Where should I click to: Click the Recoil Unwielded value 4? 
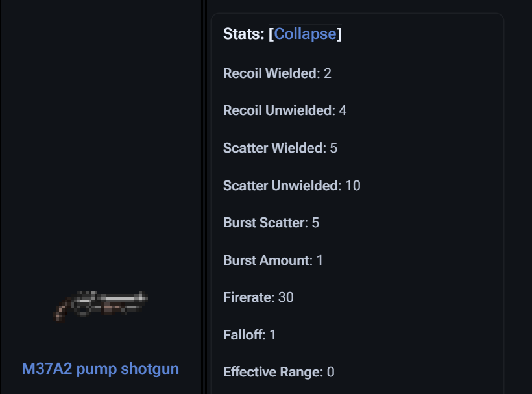(x=343, y=111)
